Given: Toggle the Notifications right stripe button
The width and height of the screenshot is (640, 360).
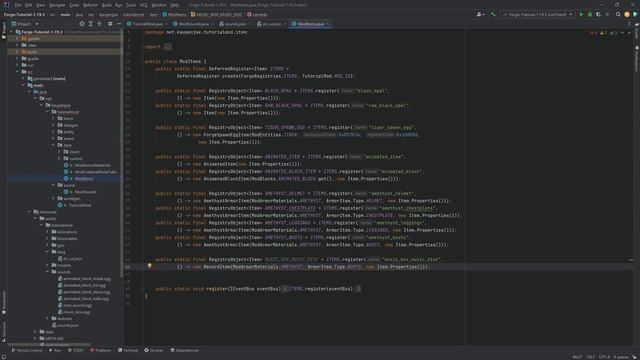Looking at the screenshot, I should tap(636, 58).
